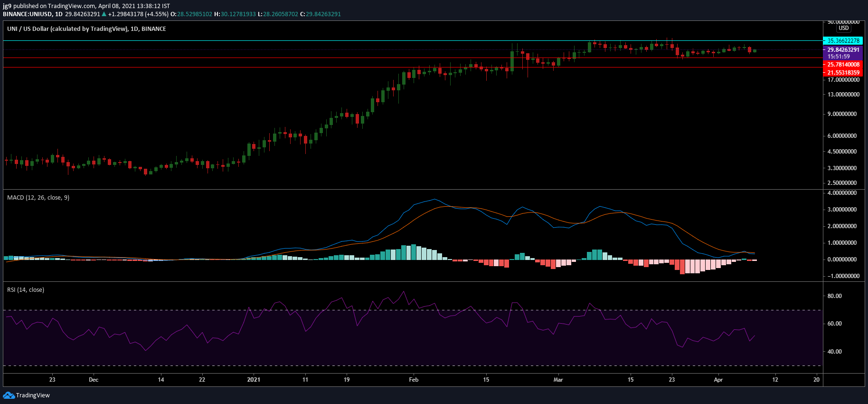Screen dimensions: 868x404
Task: Select the Dec marker on the time axis
Action: [x=94, y=379]
